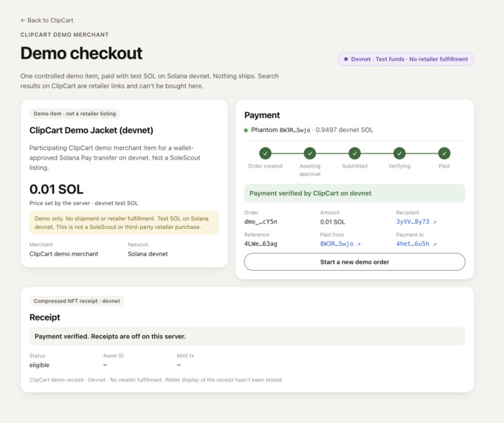504x423 pixels.
Task: Click the 'Awaiting approval' step checkmark
Action: 310,154
